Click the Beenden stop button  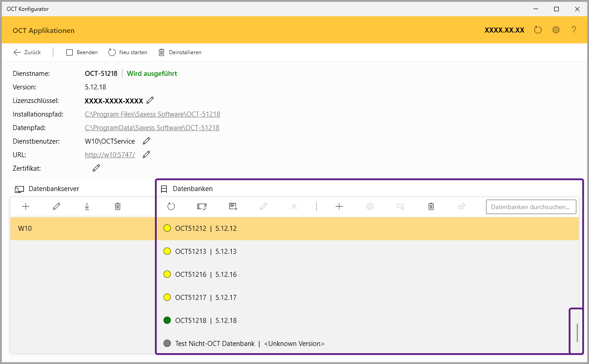82,52
